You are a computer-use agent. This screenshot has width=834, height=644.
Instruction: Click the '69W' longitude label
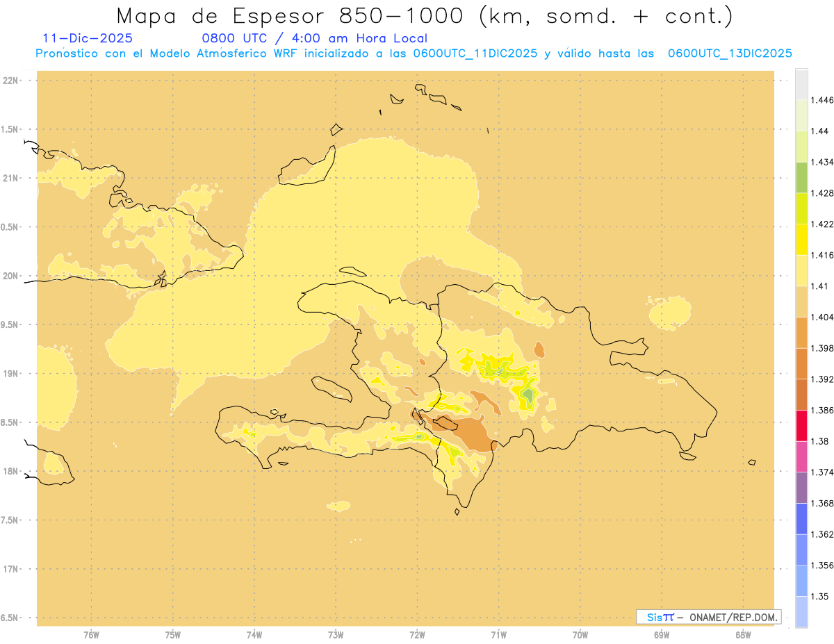click(x=662, y=634)
